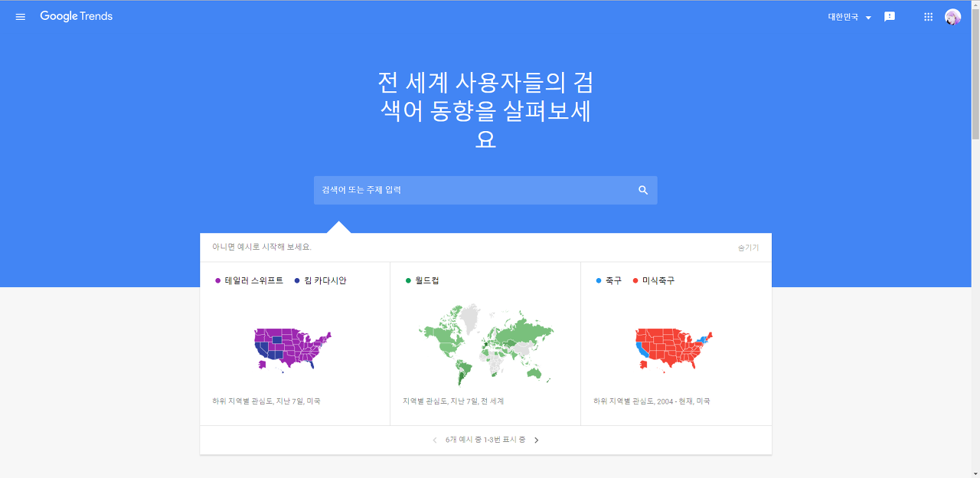Click the red dot beside 미식축구
Screen dimensions: 980x478
point(635,281)
